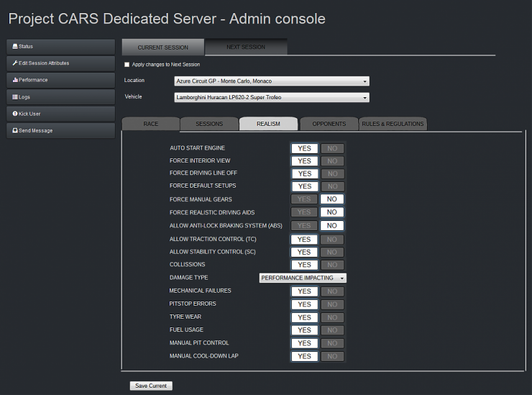The height and width of the screenshot is (395, 532).
Task: Click YES for Pitstop Errors
Action: (x=304, y=304)
